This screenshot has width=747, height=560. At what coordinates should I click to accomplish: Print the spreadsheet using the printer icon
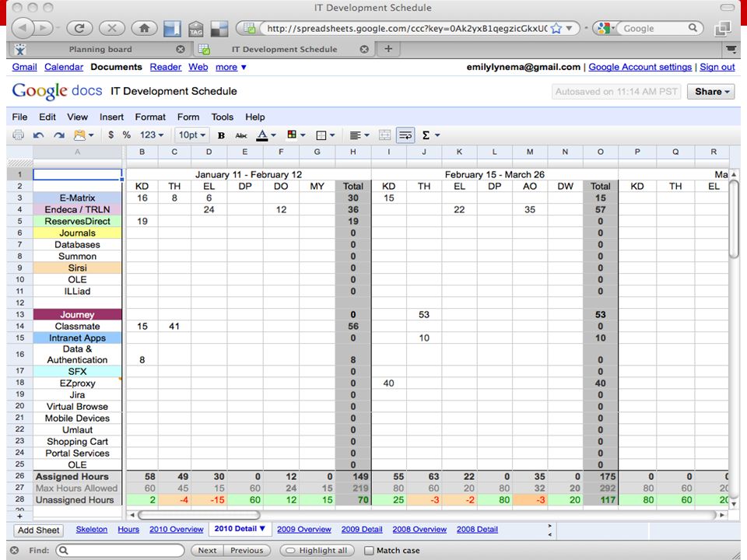click(18, 135)
